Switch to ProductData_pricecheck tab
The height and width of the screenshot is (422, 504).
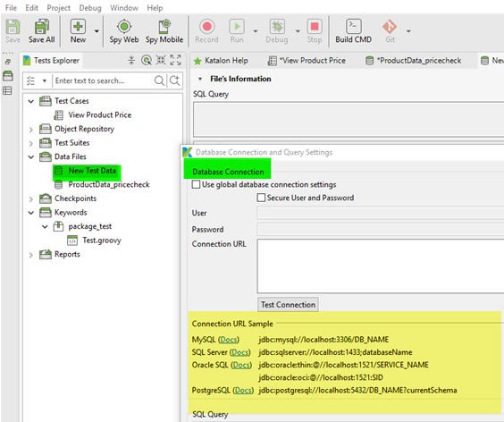click(x=414, y=61)
